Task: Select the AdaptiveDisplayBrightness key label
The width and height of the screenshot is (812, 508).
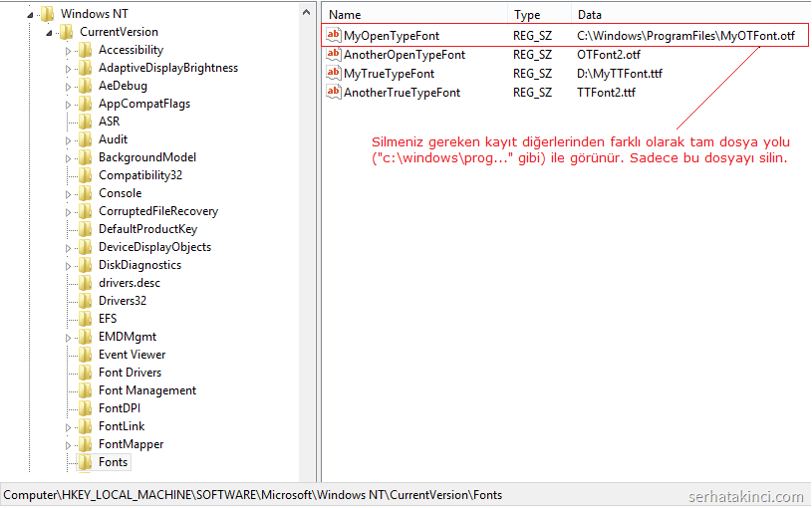Action: (x=168, y=68)
